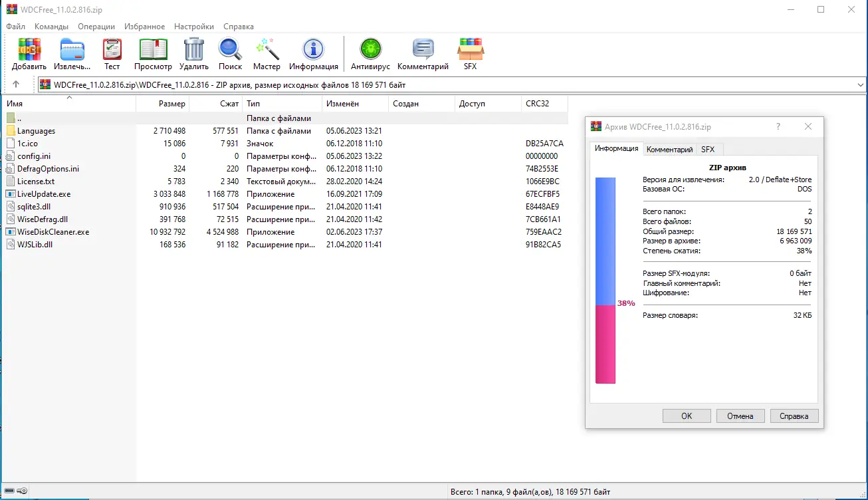Click the Добавить (Add) toolbar icon
The height and width of the screenshot is (500, 868).
[x=29, y=49]
